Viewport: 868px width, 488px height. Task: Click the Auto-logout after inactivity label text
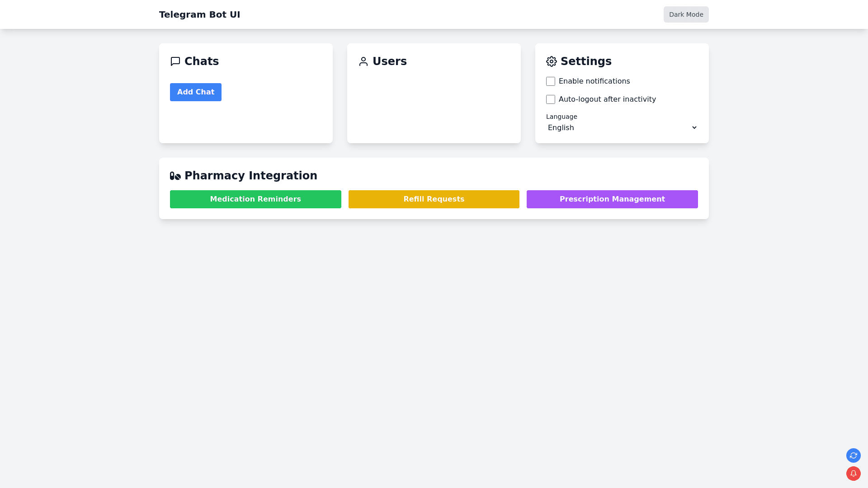(x=607, y=99)
